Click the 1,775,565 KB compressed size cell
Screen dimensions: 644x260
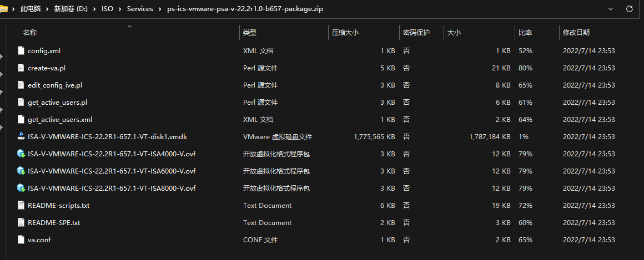[374, 136]
